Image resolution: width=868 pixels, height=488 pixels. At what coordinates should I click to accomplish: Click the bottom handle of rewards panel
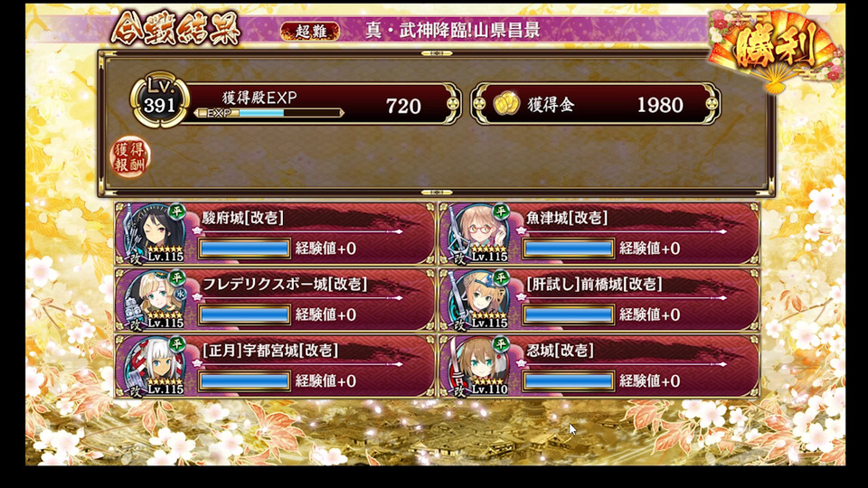(x=437, y=192)
